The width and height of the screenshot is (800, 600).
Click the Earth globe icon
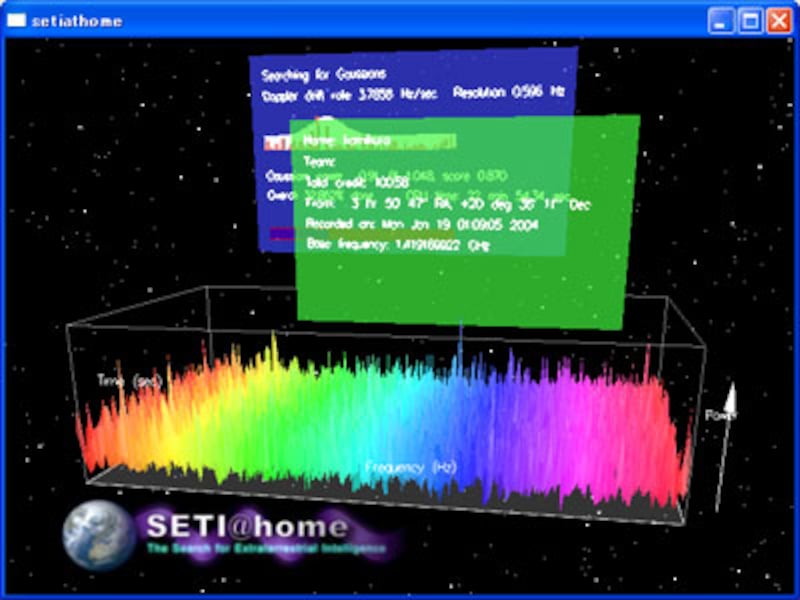[98, 535]
